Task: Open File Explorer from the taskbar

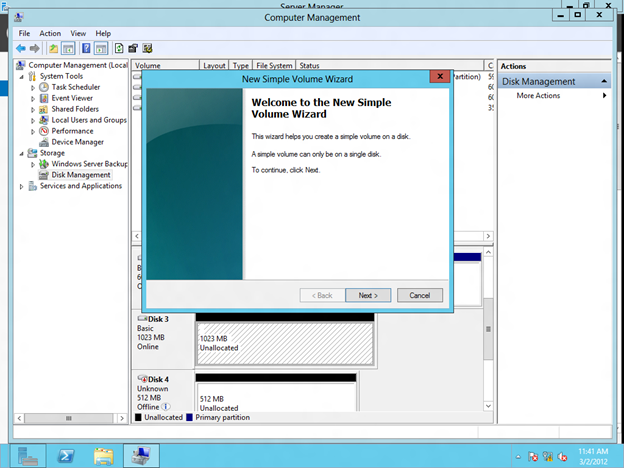Action: (x=104, y=455)
